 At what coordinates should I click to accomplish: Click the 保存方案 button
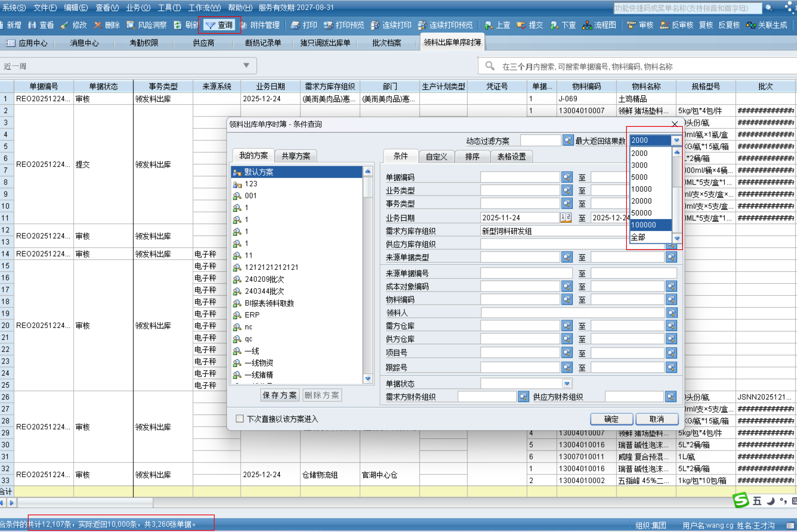click(280, 395)
